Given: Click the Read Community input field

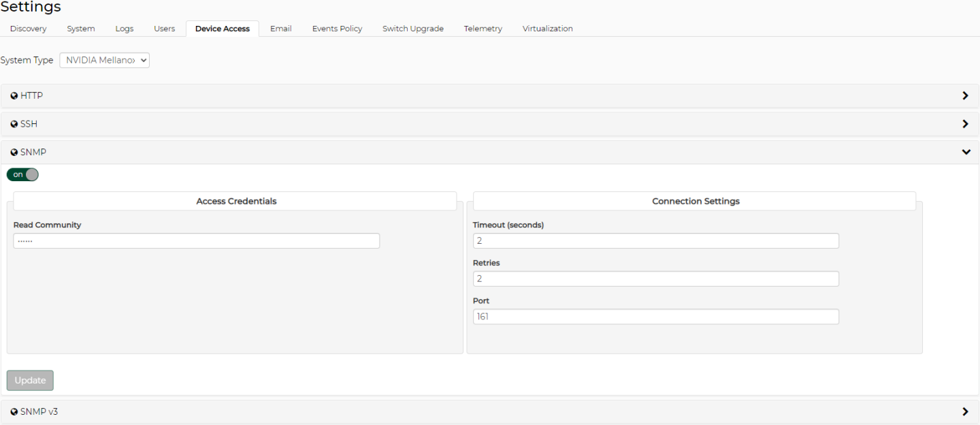Looking at the screenshot, I should point(196,241).
